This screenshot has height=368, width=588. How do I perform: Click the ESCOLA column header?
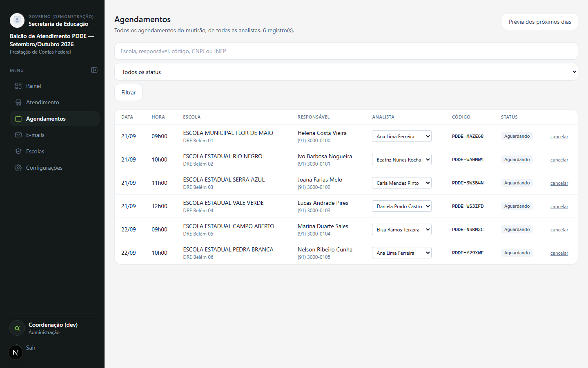tap(192, 117)
